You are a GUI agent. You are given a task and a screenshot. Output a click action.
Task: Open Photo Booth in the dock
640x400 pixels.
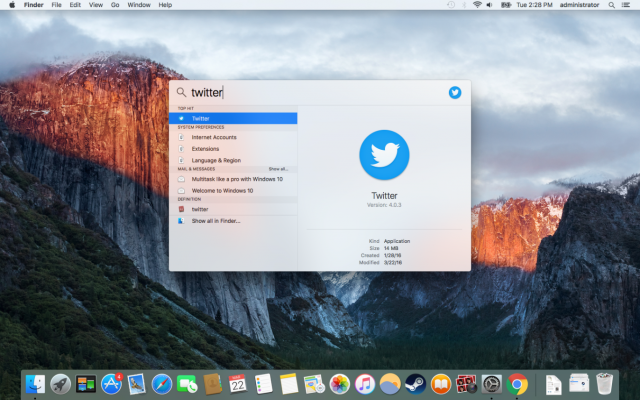(x=466, y=384)
